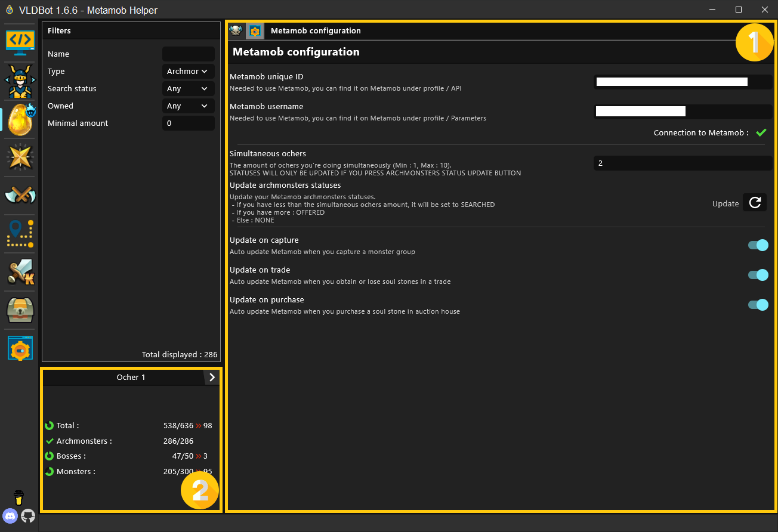This screenshot has height=532, width=778.
Task: Open the gold star sidebar icon
Action: click(20, 157)
